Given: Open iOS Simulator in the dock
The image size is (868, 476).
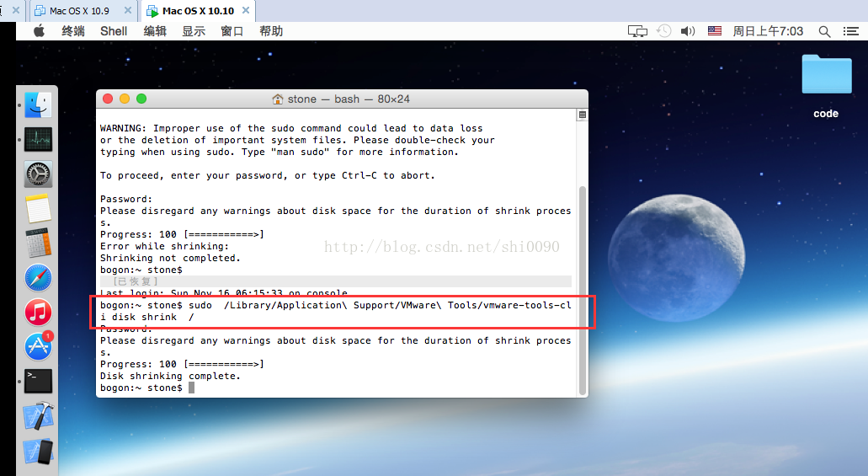Looking at the screenshot, I should tap(38, 451).
